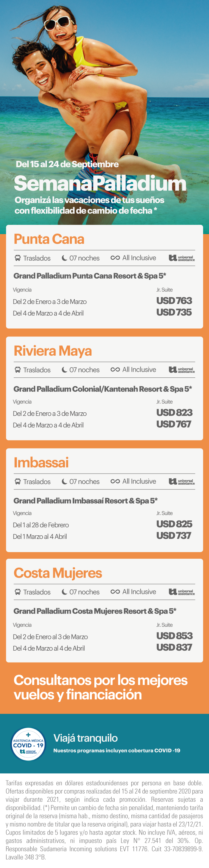Click the infinity icon in Costa Mujeres card
This screenshot has width=209, height=868.
click(x=115, y=592)
